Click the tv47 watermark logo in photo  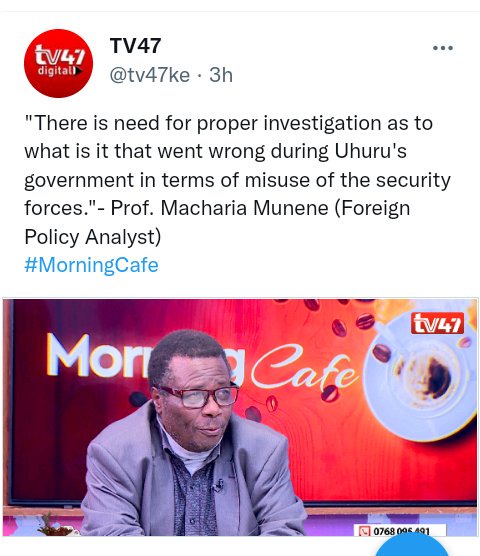[437, 323]
